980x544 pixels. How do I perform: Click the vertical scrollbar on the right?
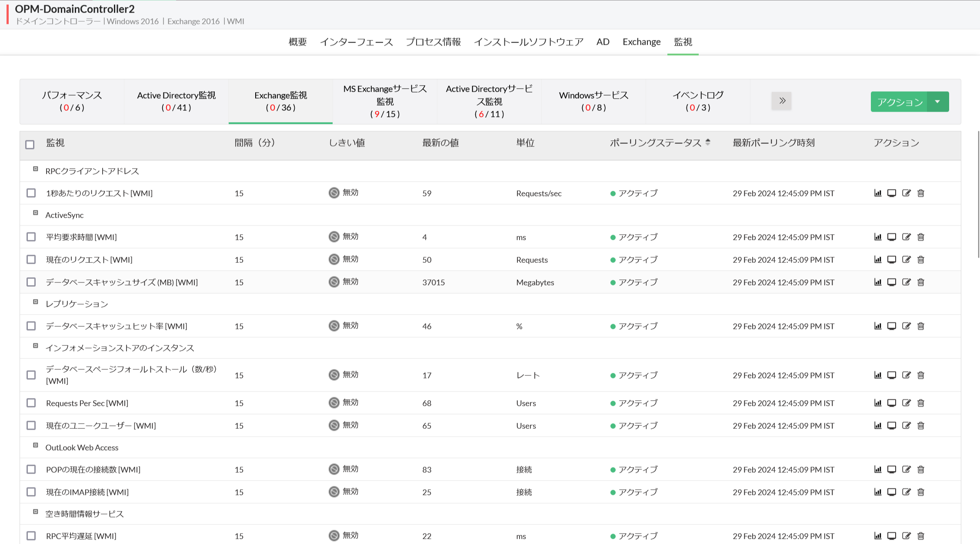[x=978, y=193]
